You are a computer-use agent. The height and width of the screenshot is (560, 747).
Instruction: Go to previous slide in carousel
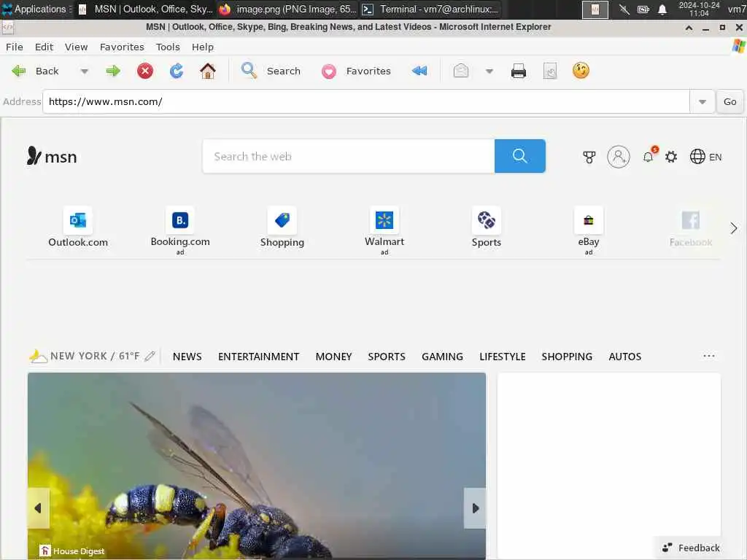[x=38, y=508]
